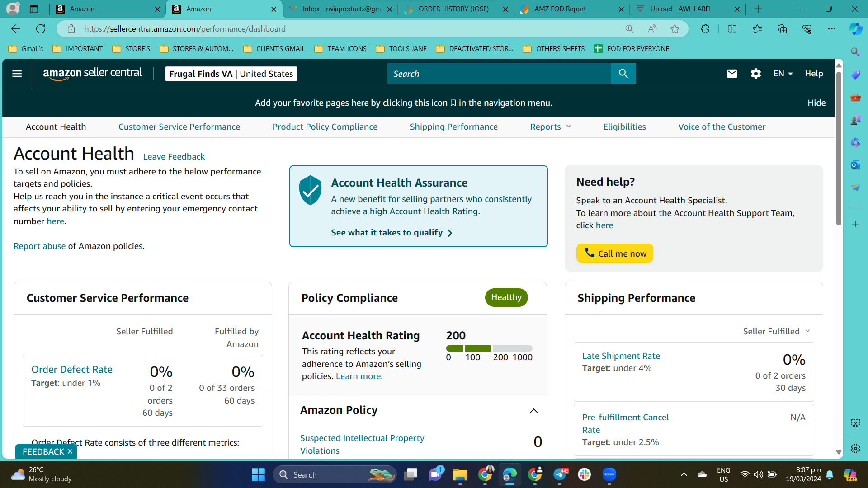Screen dimensions: 868x488
Task: Click the Call me now button
Action: click(615, 253)
